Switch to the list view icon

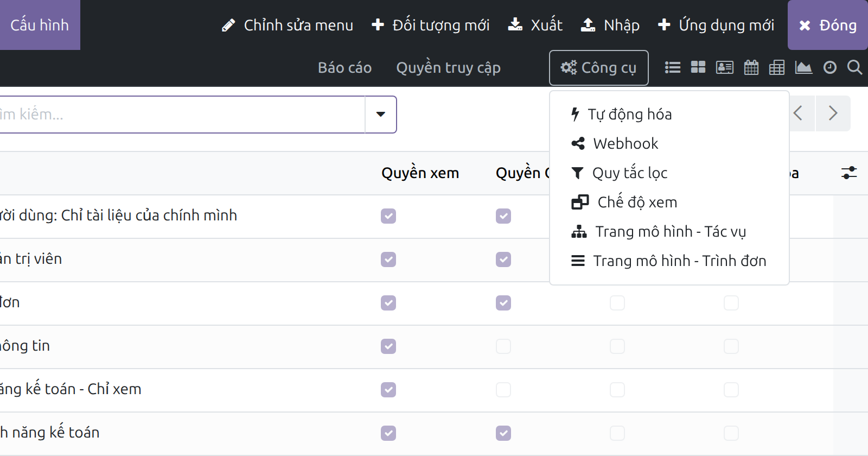(673, 67)
